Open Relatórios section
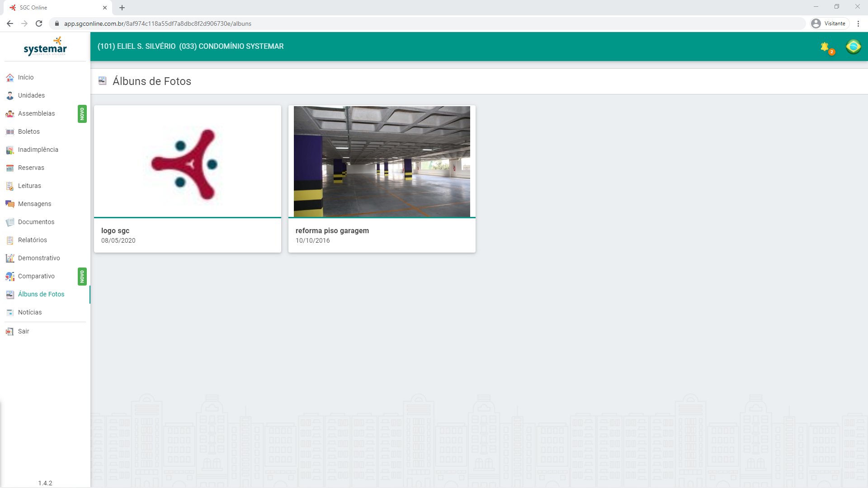Viewport: 868px width, 488px height. tap(33, 240)
